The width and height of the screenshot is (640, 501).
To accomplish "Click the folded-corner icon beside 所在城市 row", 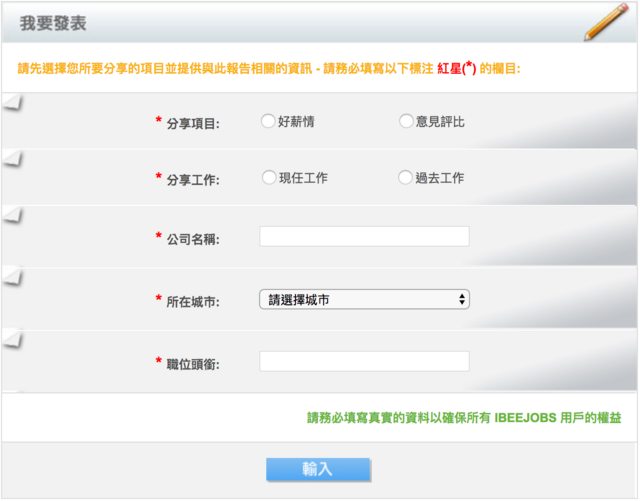I will tap(12, 277).
